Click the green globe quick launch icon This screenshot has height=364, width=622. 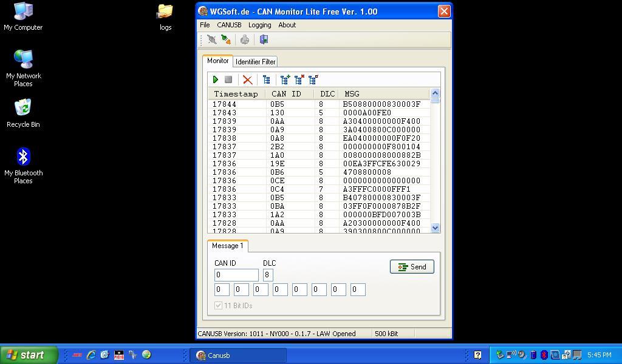146,354
